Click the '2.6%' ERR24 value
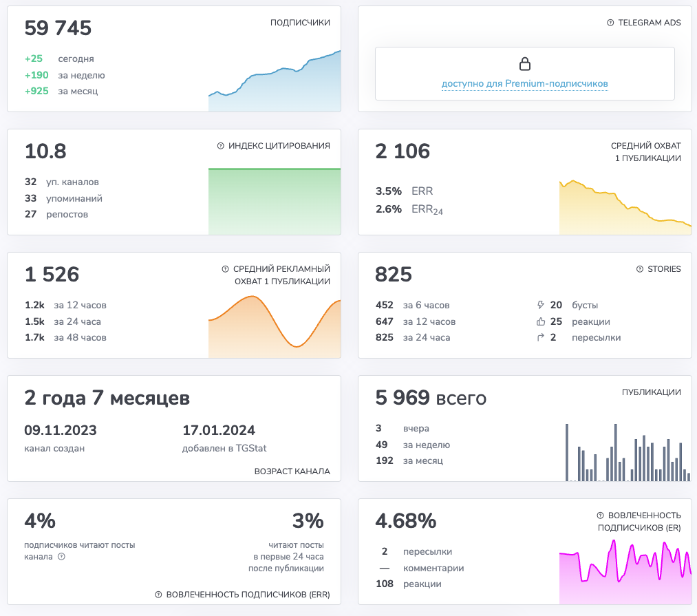 point(389,209)
